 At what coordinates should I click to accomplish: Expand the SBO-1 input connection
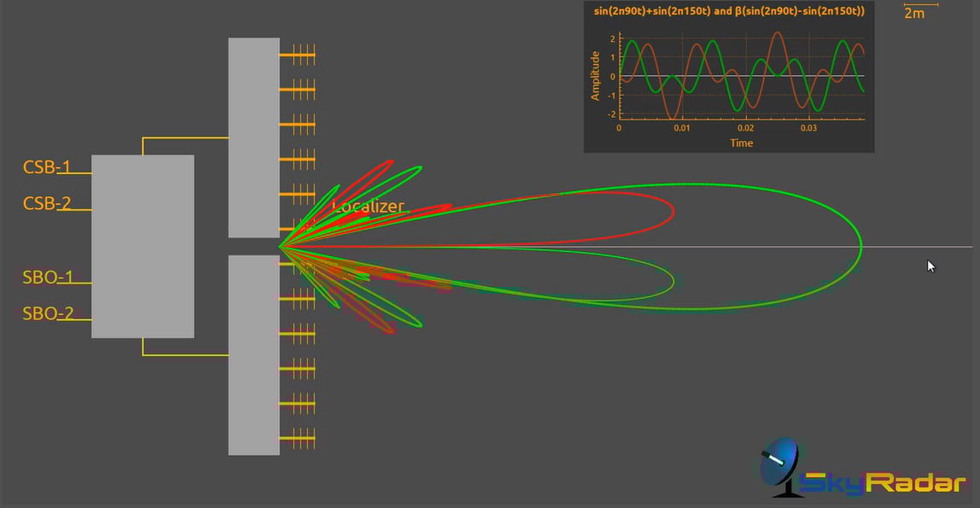click(47, 276)
